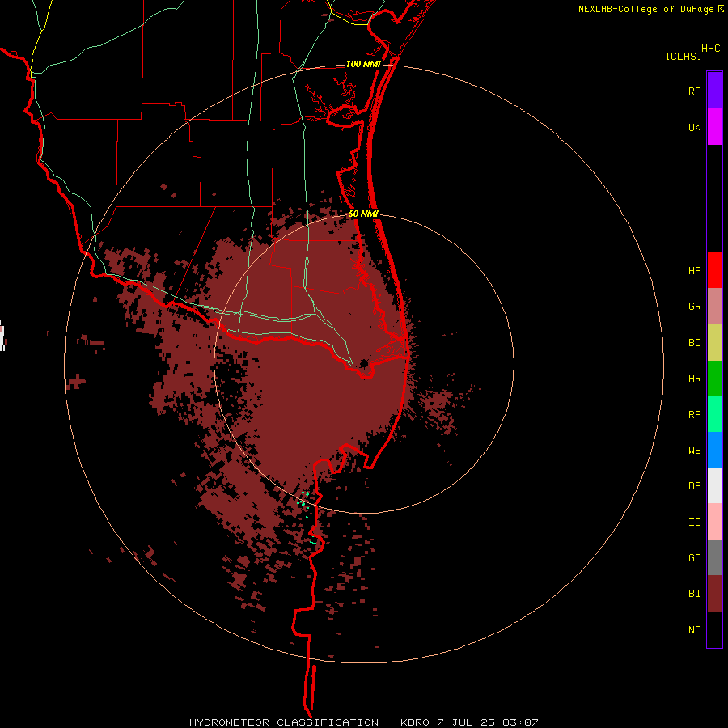
Task: Click the ND legend label
Action: (x=694, y=630)
